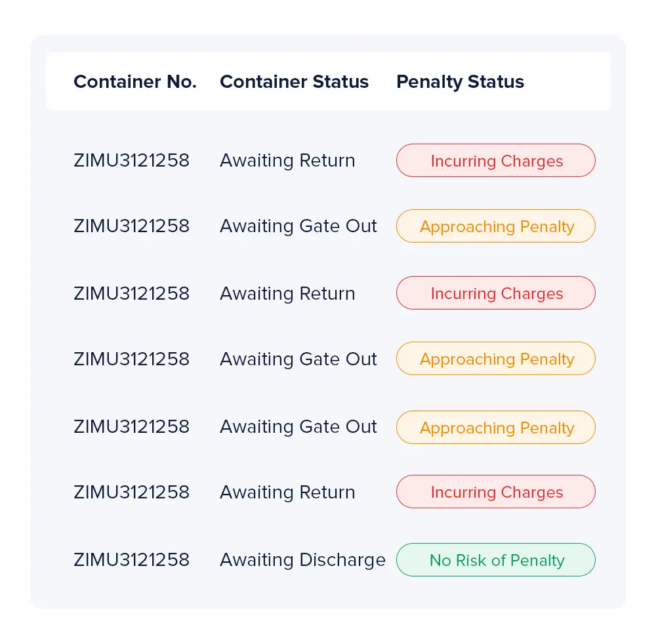Click the Container No. column header
The width and height of the screenshot is (656, 644).
click(134, 82)
